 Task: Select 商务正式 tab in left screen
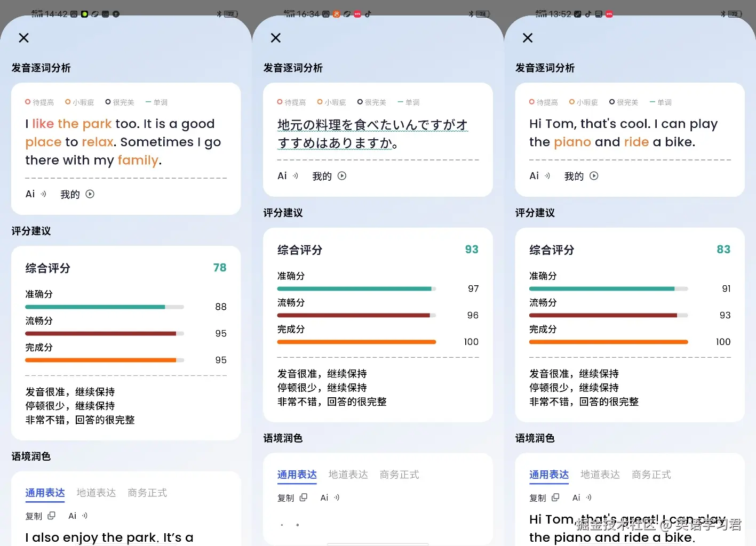click(x=147, y=493)
